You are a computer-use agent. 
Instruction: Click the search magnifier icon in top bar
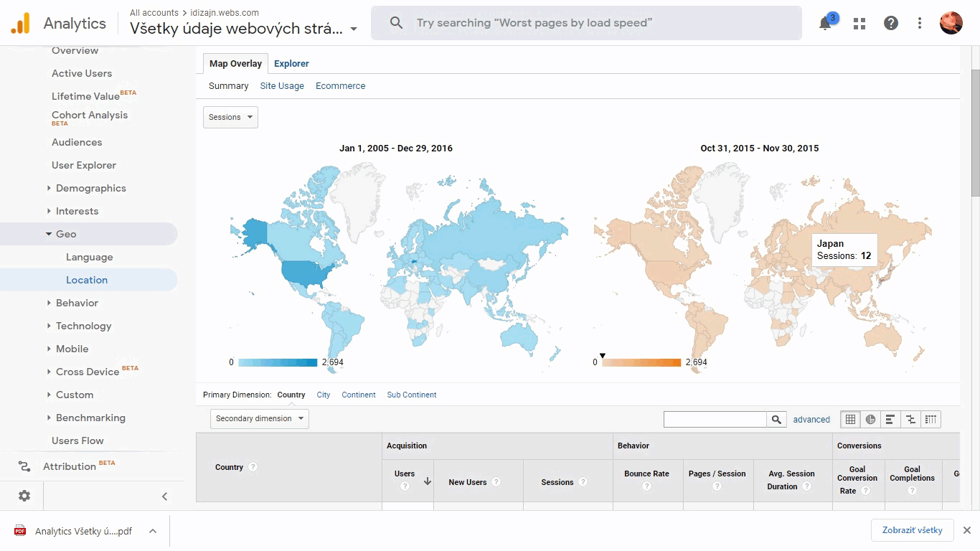coord(396,23)
